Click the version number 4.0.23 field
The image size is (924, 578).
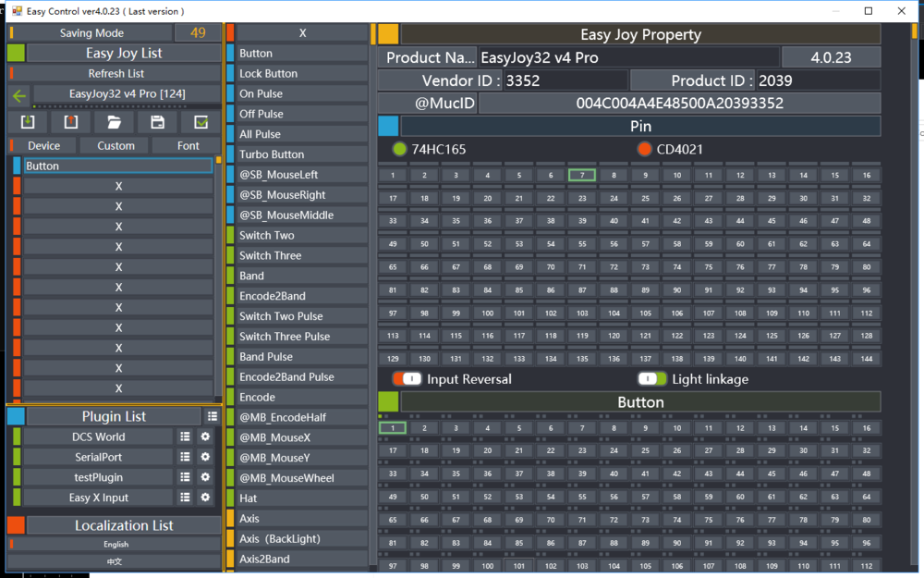tap(831, 57)
